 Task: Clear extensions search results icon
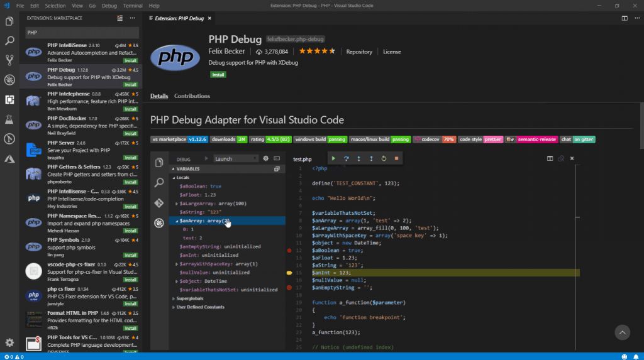119,18
